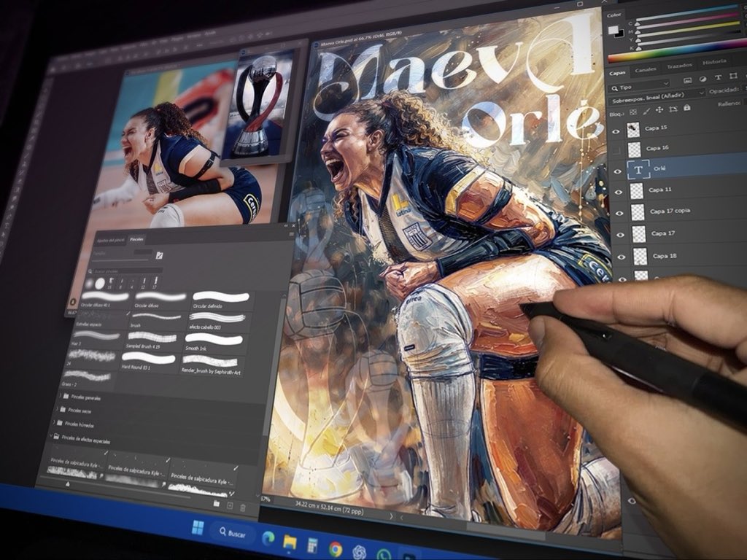Click the adjustment layer filter icon
Viewport: 747px width, 560px height.
pyautogui.click(x=703, y=79)
